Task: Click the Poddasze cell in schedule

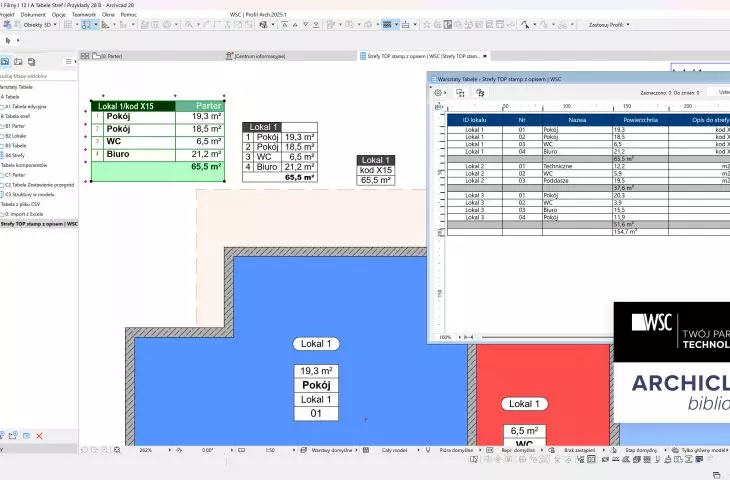Action: tap(577, 181)
